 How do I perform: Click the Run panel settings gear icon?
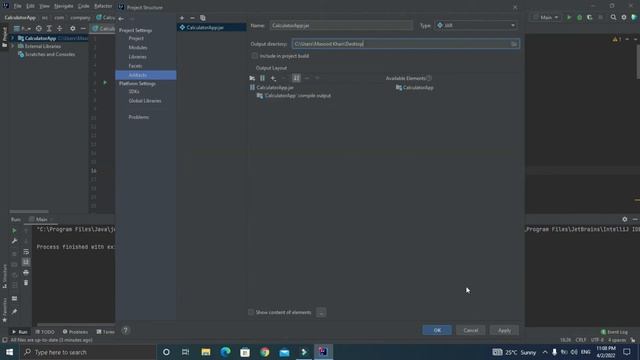[x=624, y=219]
